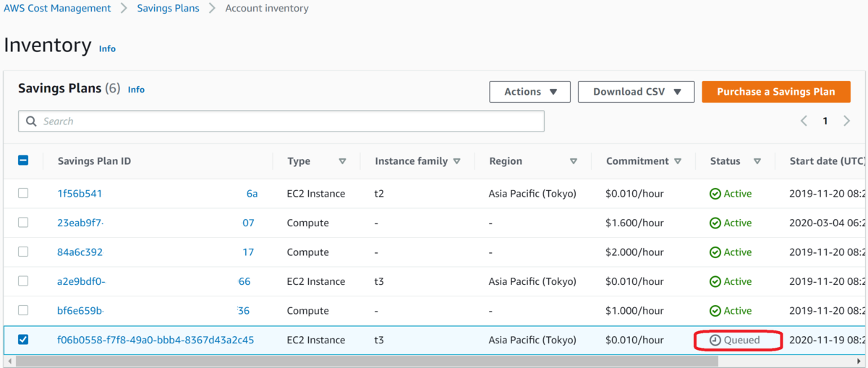Go to previous page arrow
The width and height of the screenshot is (868, 368).
(804, 121)
